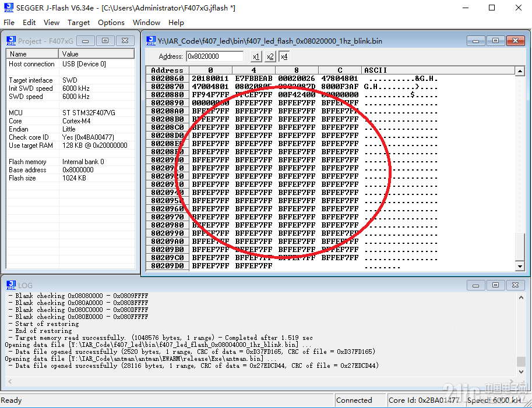The height and width of the screenshot is (408, 532).
Task: Select the "Cortex-M4" core value
Action: tap(76, 121)
